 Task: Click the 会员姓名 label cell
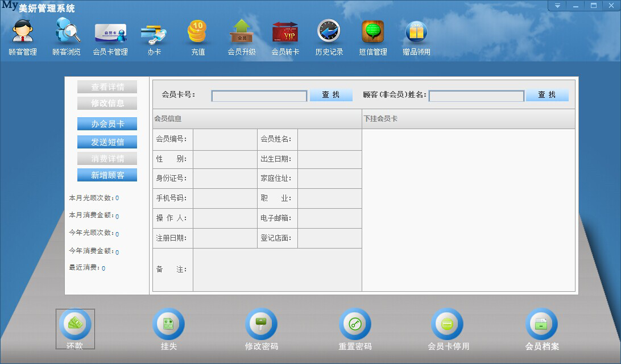(278, 139)
